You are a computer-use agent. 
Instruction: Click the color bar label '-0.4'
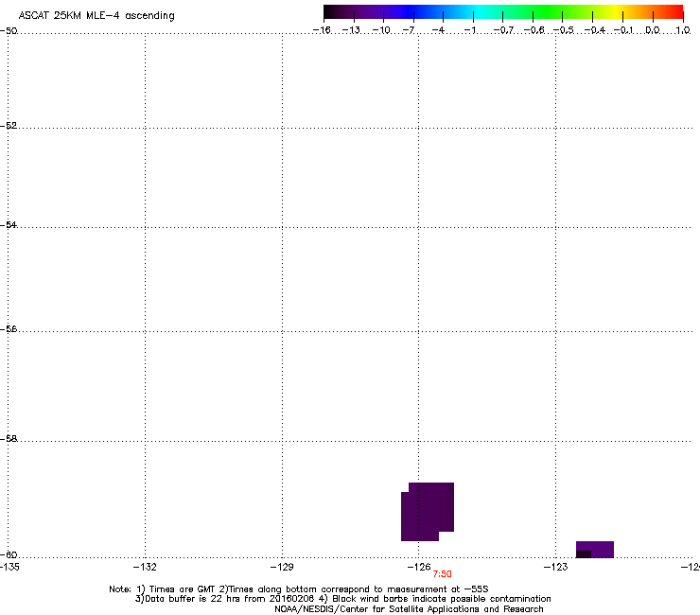pyautogui.click(x=595, y=30)
